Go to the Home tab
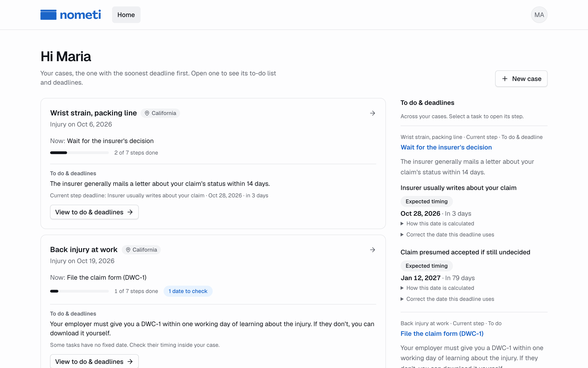Screen dimensions: 588x368 pos(126,15)
